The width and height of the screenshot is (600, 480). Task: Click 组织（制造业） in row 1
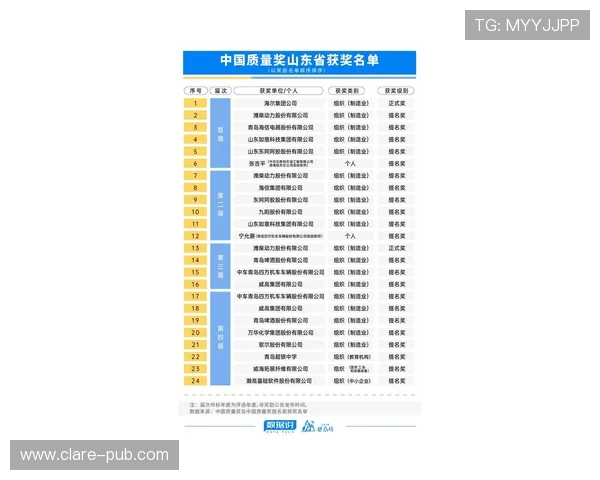pos(351,103)
